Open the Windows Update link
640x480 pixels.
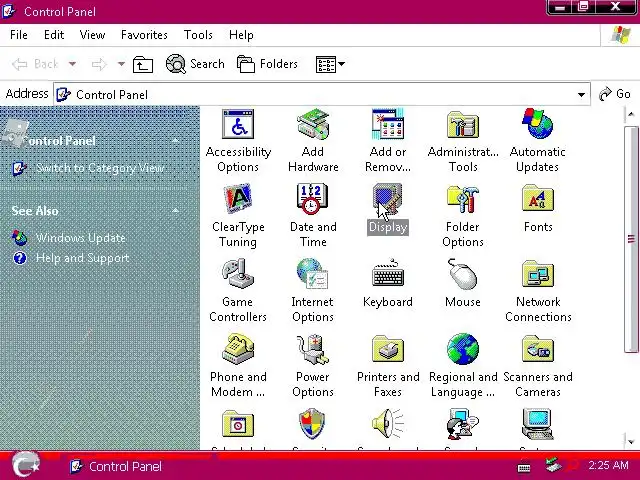80,238
